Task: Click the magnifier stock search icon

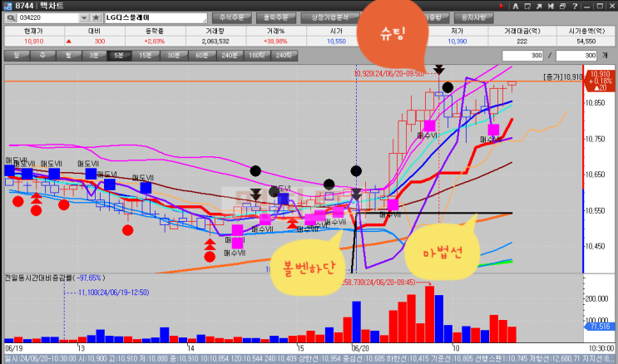Action: pos(11,17)
